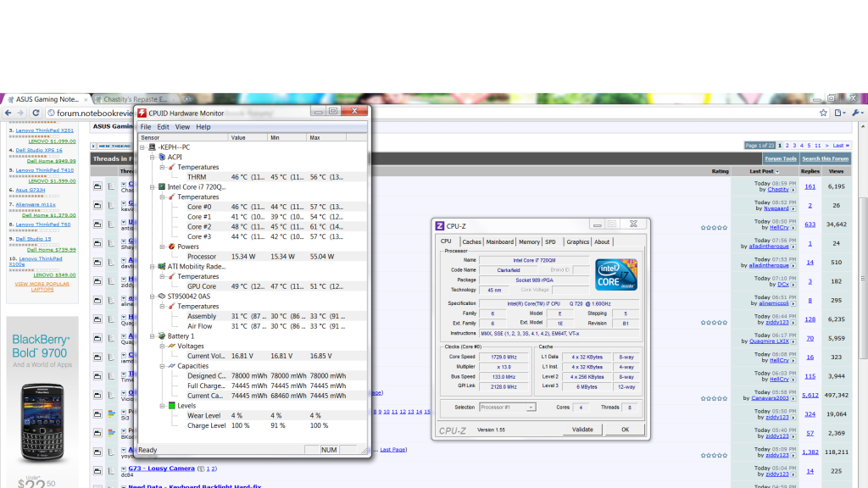Collapse the Levels node
This screenshot has height=488, width=868.
(x=162, y=406)
